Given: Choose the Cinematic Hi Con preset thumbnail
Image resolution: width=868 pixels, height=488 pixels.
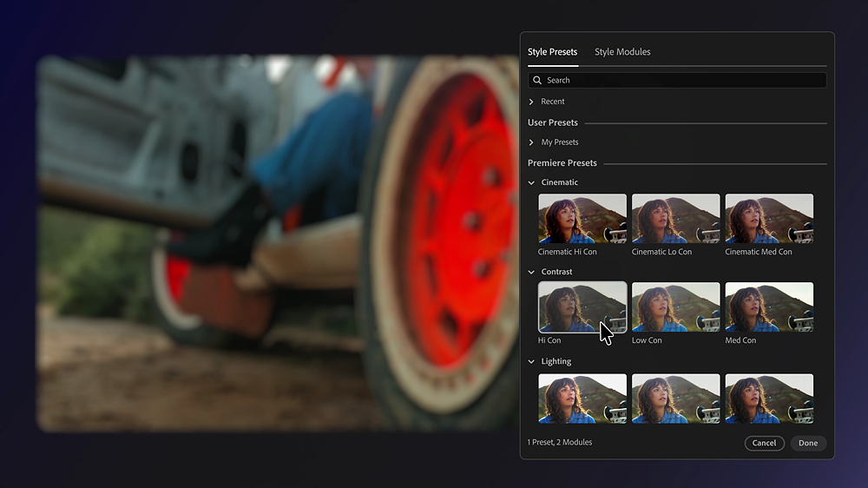Looking at the screenshot, I should click(x=582, y=218).
